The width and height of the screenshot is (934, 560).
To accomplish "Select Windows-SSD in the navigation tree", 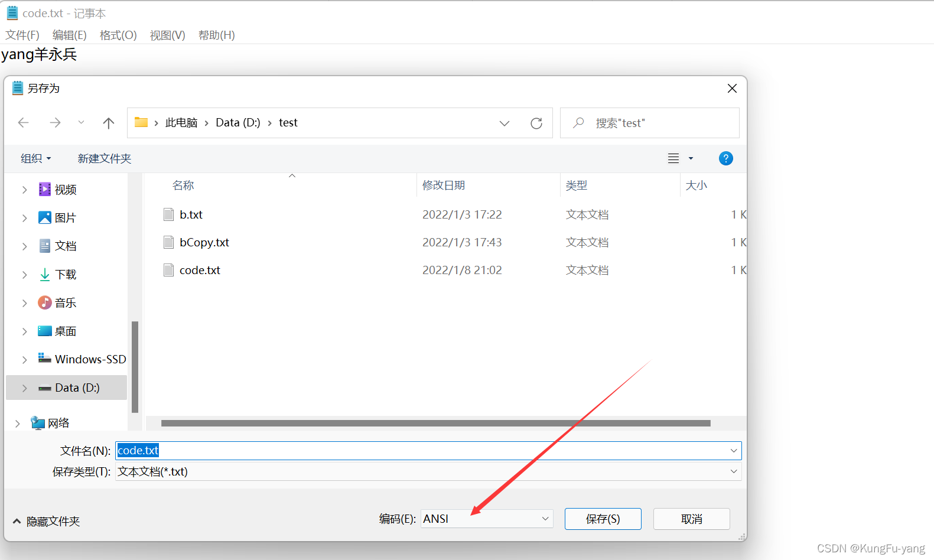I will tap(90, 359).
